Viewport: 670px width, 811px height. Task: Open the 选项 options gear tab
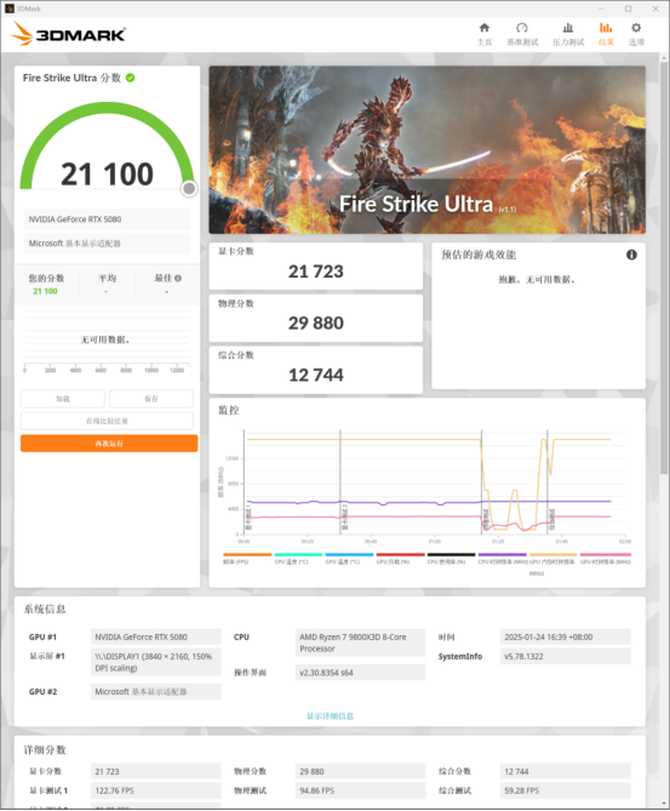click(636, 34)
